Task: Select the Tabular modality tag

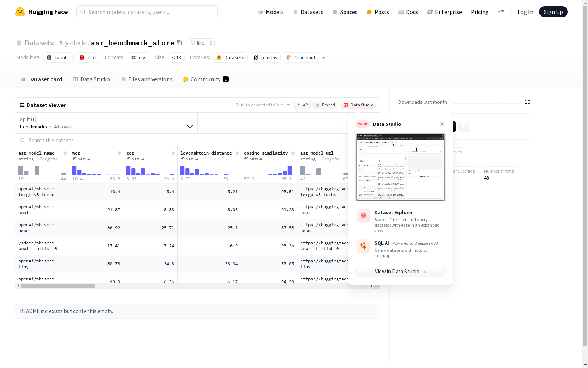Action: point(59,57)
